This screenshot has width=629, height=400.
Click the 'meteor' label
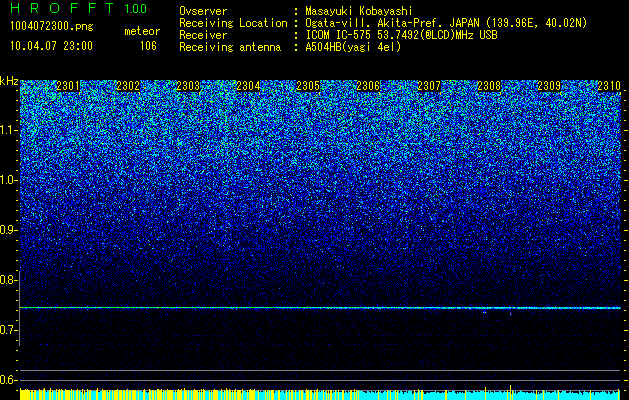pos(142,31)
